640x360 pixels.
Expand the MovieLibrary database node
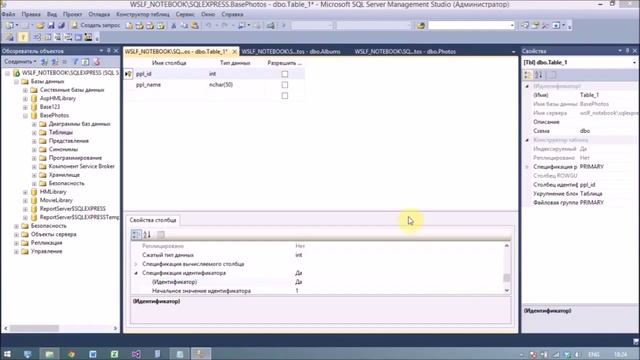(x=25, y=200)
